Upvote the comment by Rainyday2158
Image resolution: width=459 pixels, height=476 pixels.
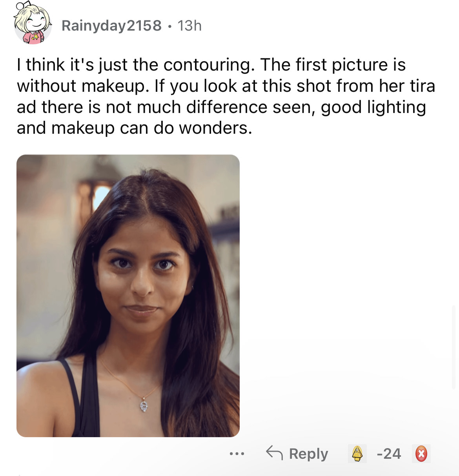[357, 454]
